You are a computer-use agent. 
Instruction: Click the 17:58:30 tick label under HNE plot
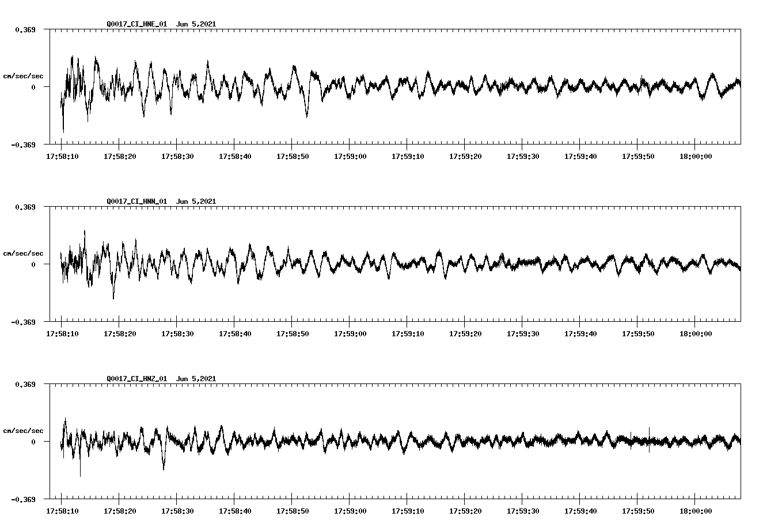point(177,157)
